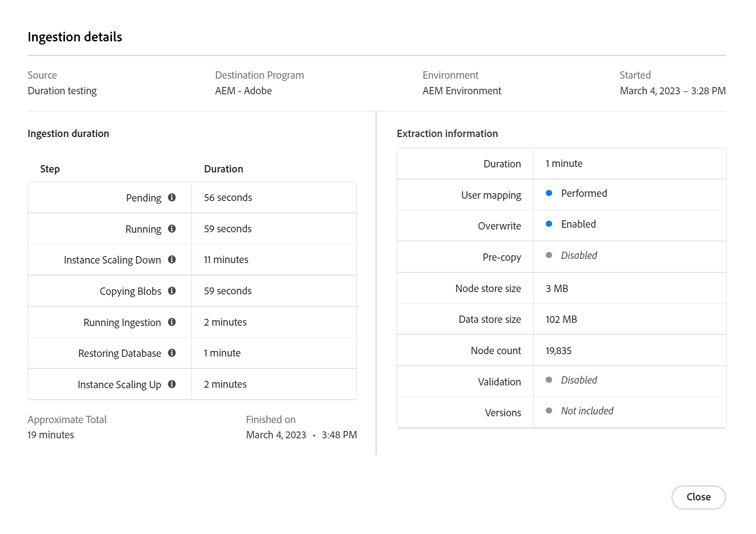Image resolution: width=756 pixels, height=534 pixels.
Task: Open info icon for Instance Scaling Up
Action: (x=172, y=384)
